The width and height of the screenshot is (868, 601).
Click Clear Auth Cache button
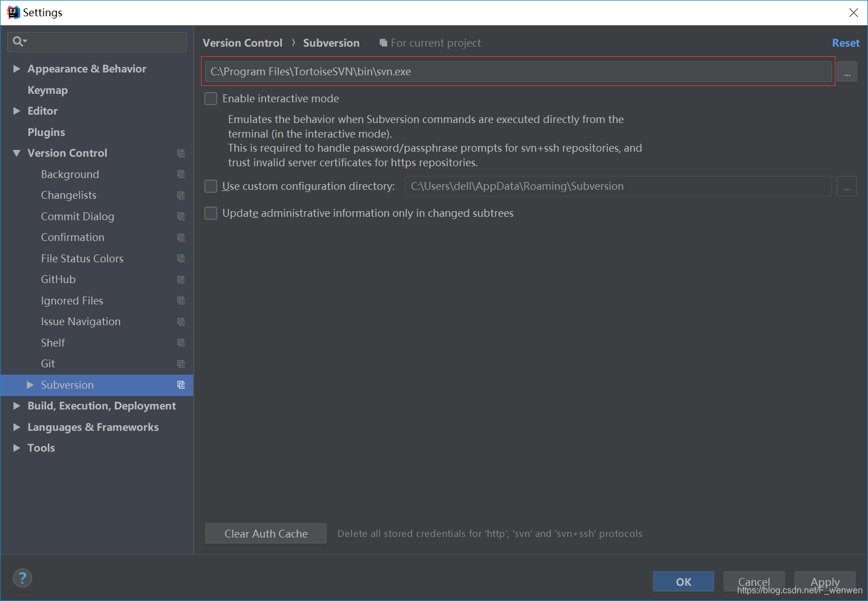[266, 534]
